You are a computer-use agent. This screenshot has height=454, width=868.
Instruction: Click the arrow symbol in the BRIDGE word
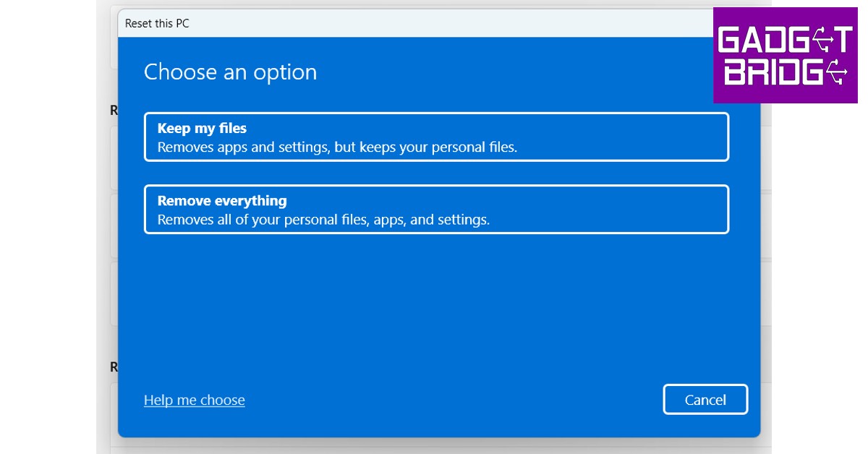pos(836,72)
